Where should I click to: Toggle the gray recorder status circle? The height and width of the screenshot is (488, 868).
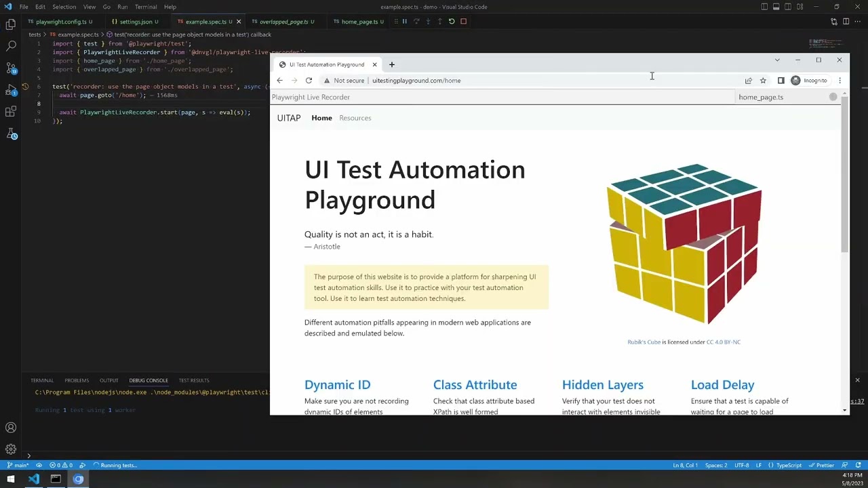(x=833, y=97)
